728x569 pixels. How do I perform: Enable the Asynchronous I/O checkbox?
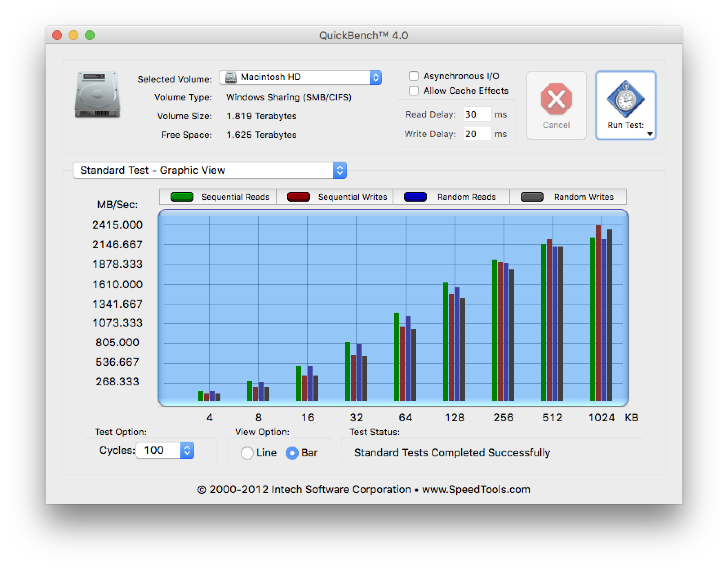(x=414, y=76)
